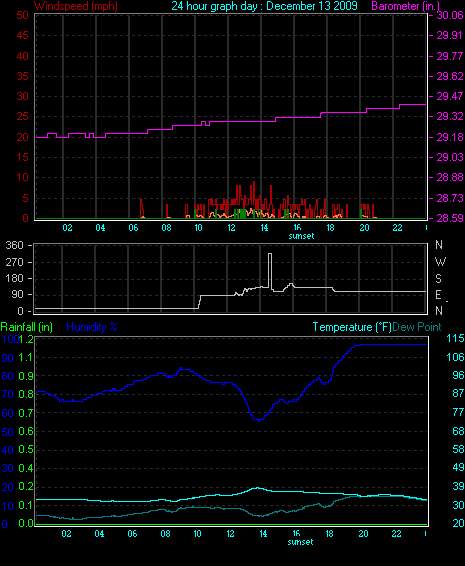Click the barometer value 29.18

450,137
